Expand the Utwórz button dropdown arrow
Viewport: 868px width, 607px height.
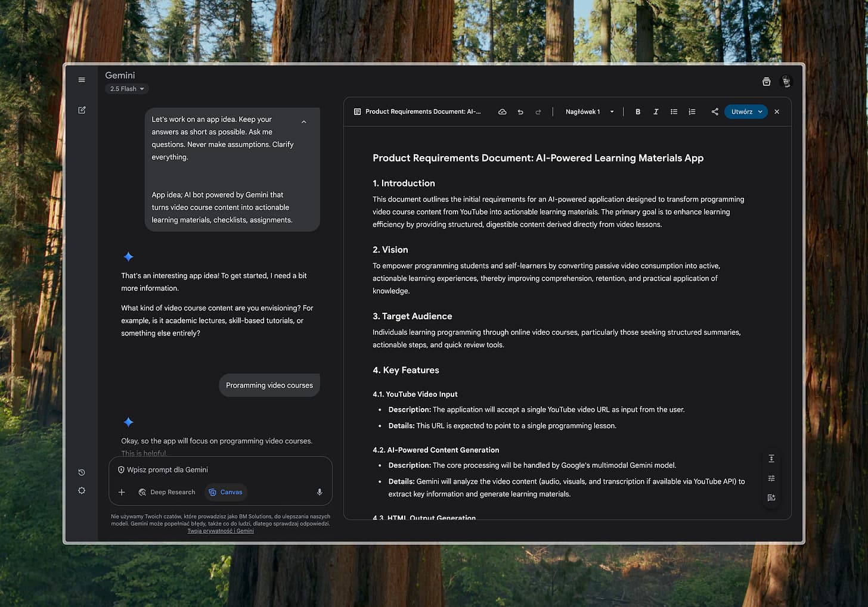760,111
